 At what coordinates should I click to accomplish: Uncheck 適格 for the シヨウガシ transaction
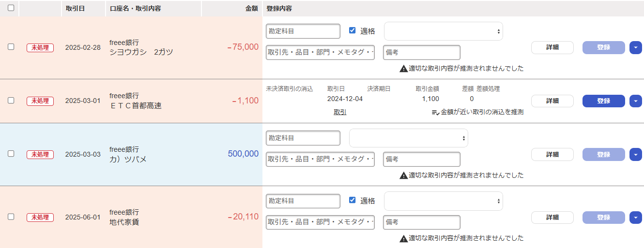tap(352, 30)
